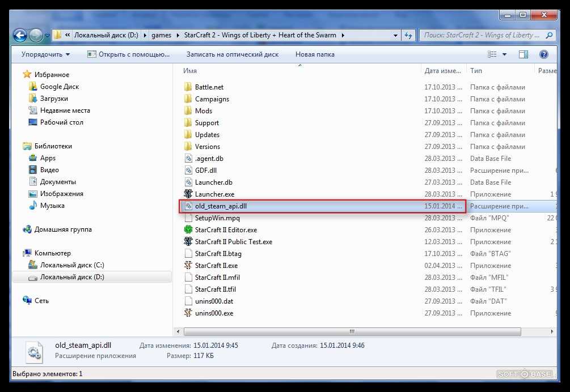The width and height of the screenshot is (570, 392).
Task: Click Открыть с помощью button
Action: 129,54
